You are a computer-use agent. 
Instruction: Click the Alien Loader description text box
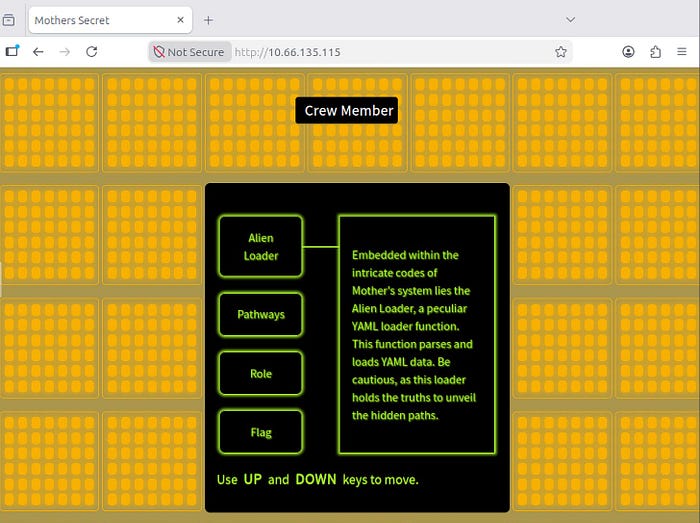click(x=417, y=335)
